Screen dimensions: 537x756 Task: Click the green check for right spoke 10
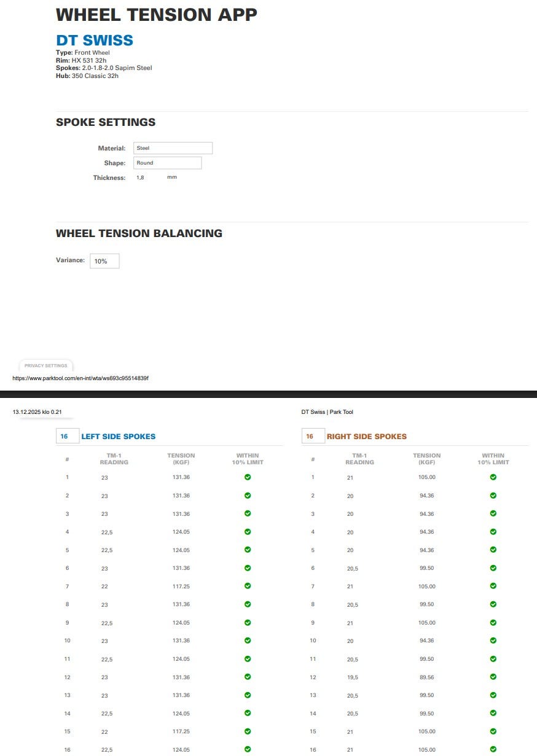pyautogui.click(x=493, y=641)
